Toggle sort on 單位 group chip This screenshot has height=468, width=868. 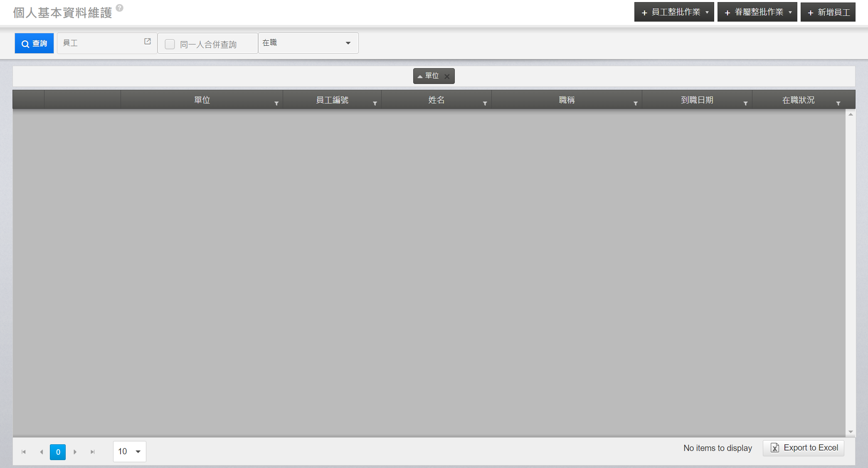[x=428, y=76]
